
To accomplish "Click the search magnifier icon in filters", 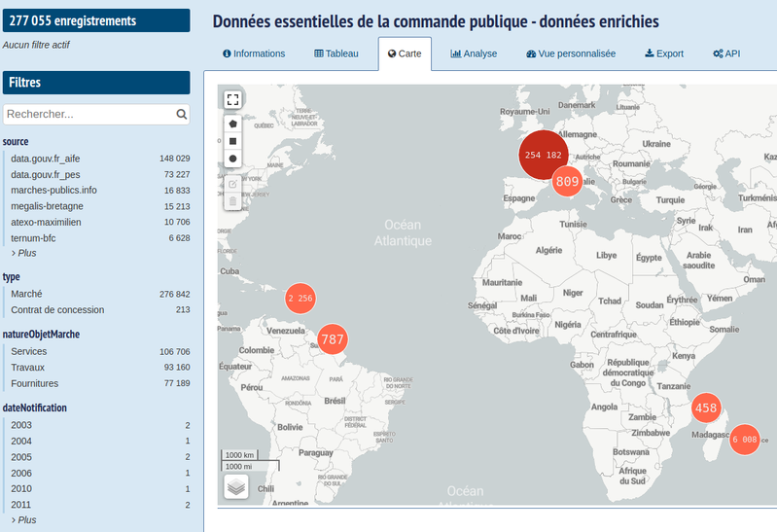I will [x=181, y=115].
